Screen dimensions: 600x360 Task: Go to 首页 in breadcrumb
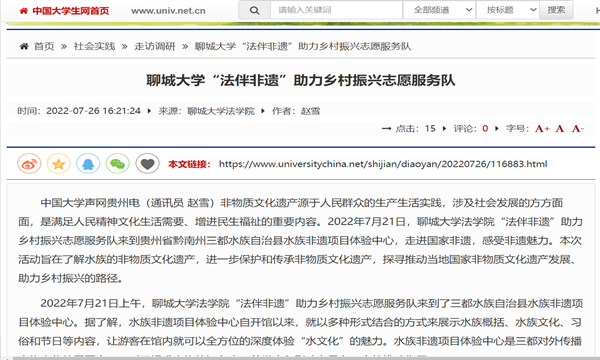point(44,47)
